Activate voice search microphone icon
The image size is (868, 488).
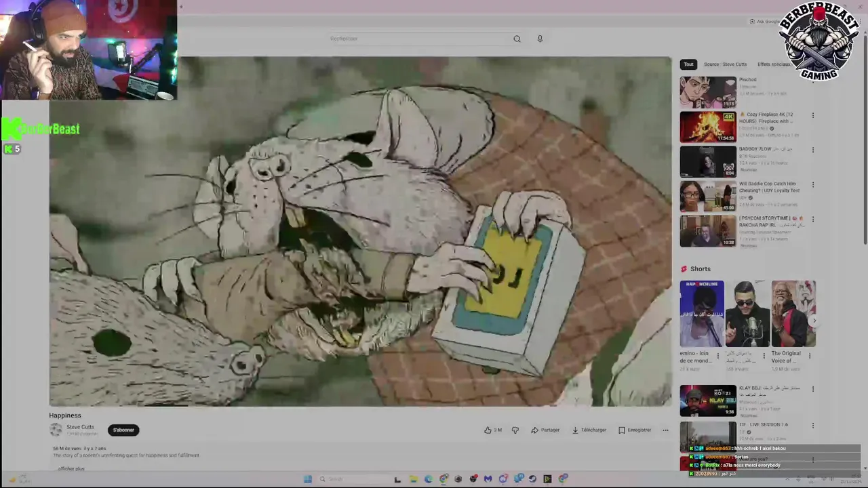click(540, 39)
